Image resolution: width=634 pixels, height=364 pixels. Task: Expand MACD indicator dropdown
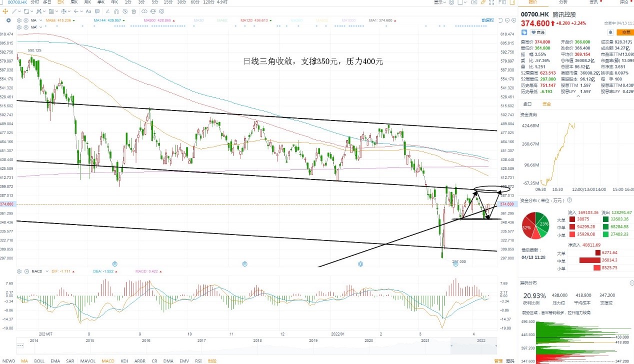(46, 271)
